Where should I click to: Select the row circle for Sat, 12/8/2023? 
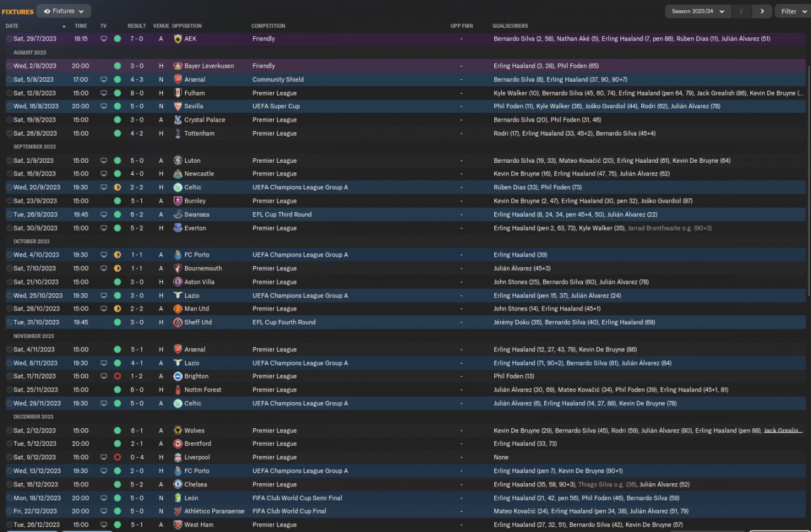click(9, 93)
